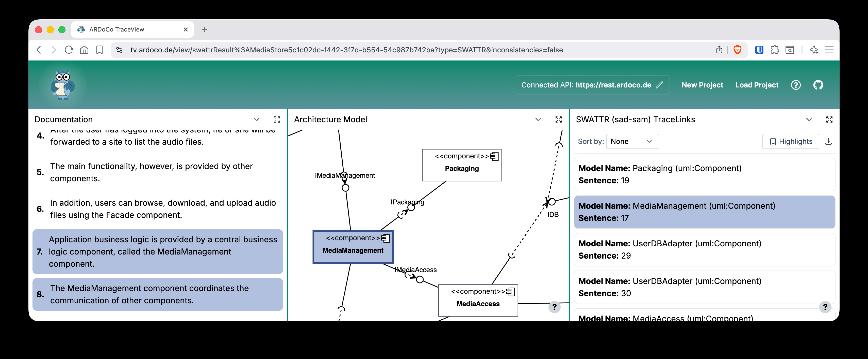Viewport: 868px width, 359px height.
Task: Expand the Documentation panel chevron
Action: click(x=256, y=119)
